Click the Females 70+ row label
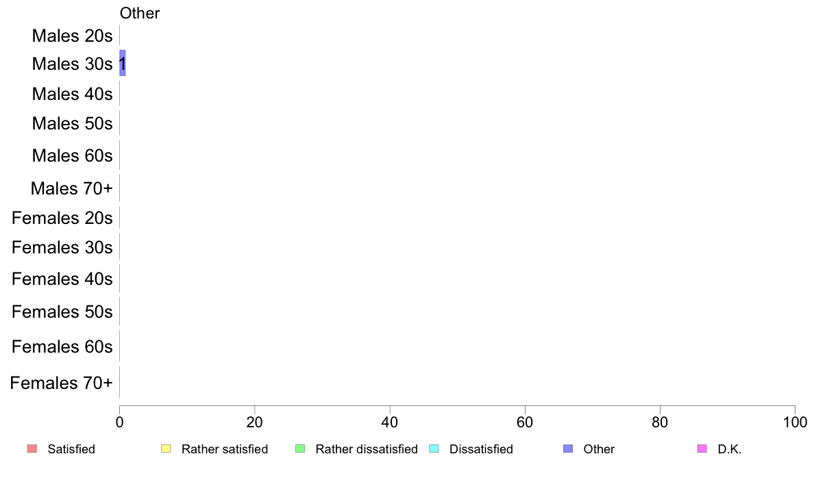 coord(61,383)
